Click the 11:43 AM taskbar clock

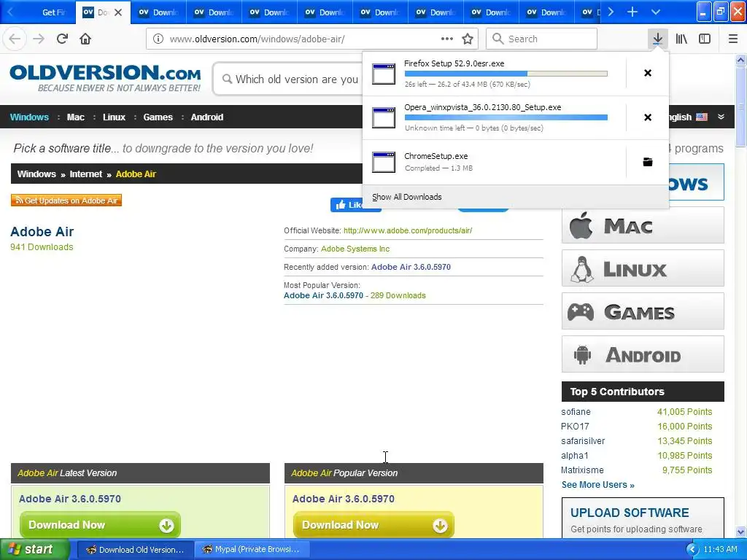click(x=720, y=550)
